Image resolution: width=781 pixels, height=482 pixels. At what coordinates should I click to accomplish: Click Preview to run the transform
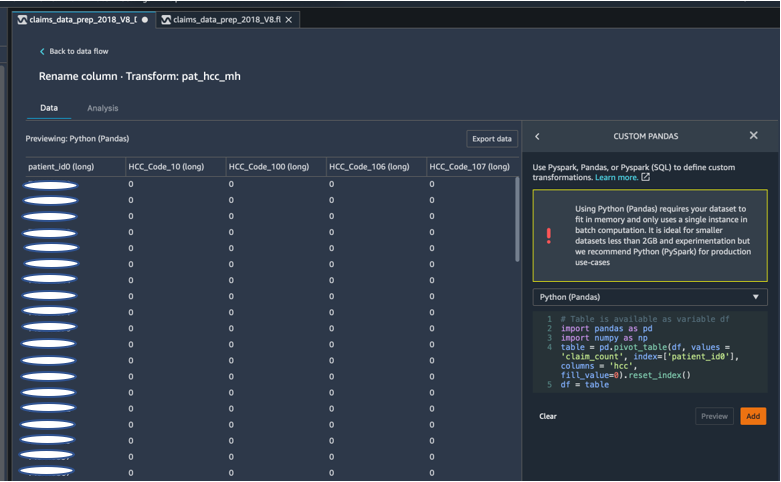[x=714, y=416]
